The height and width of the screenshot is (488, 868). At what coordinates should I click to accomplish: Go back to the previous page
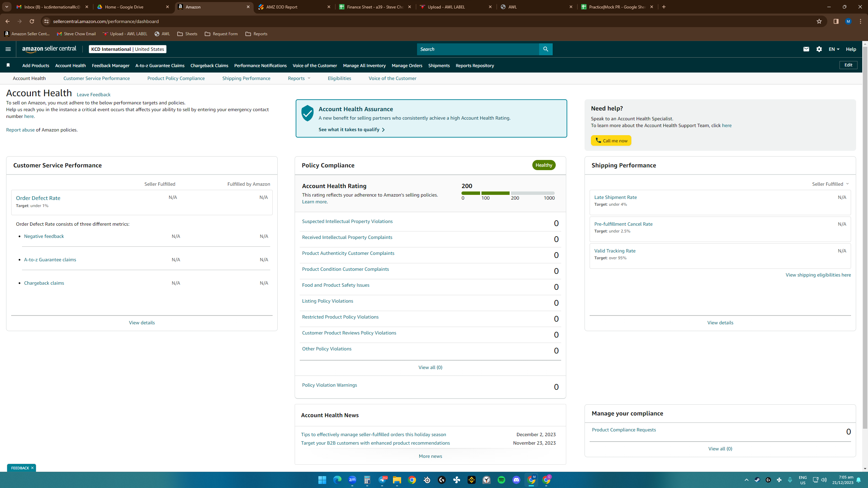(7, 21)
